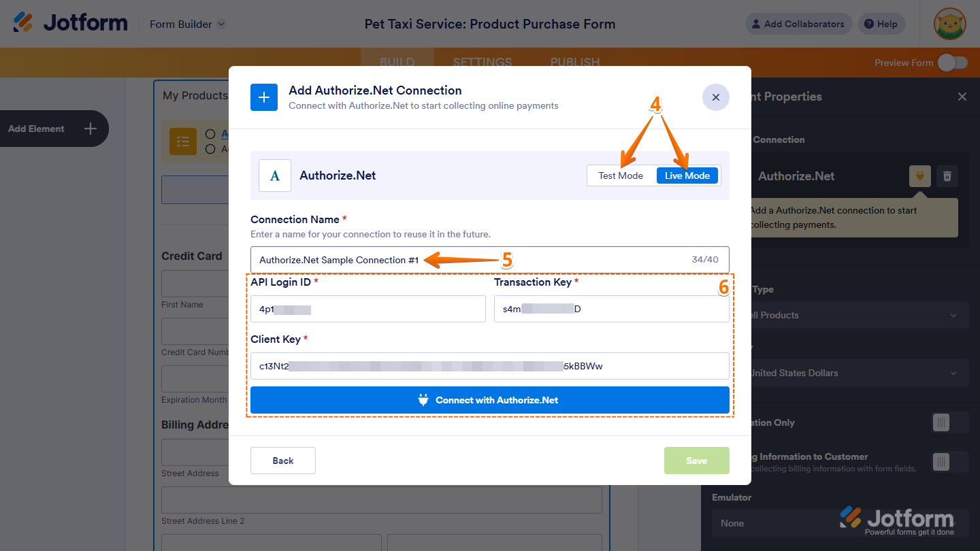Screen dimensions: 980x551
Task: Open the PUBLISH tab
Action: pyautogui.click(x=574, y=62)
